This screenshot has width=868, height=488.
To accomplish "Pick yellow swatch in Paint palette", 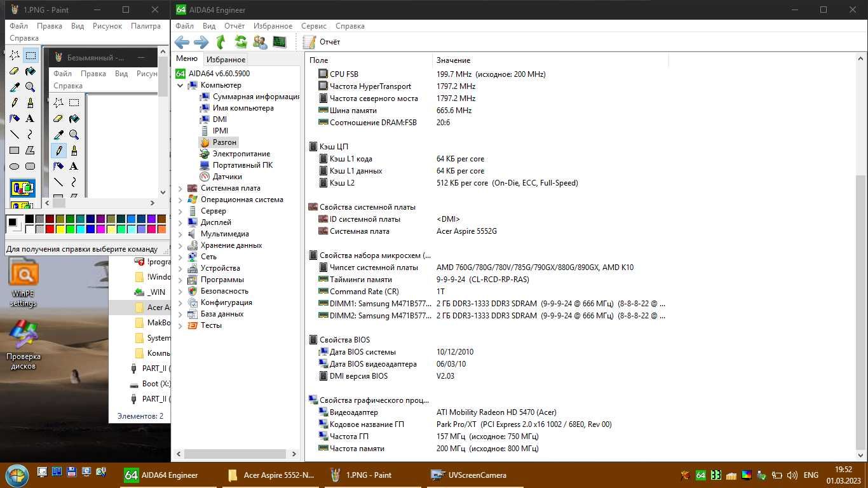I will point(60,229).
